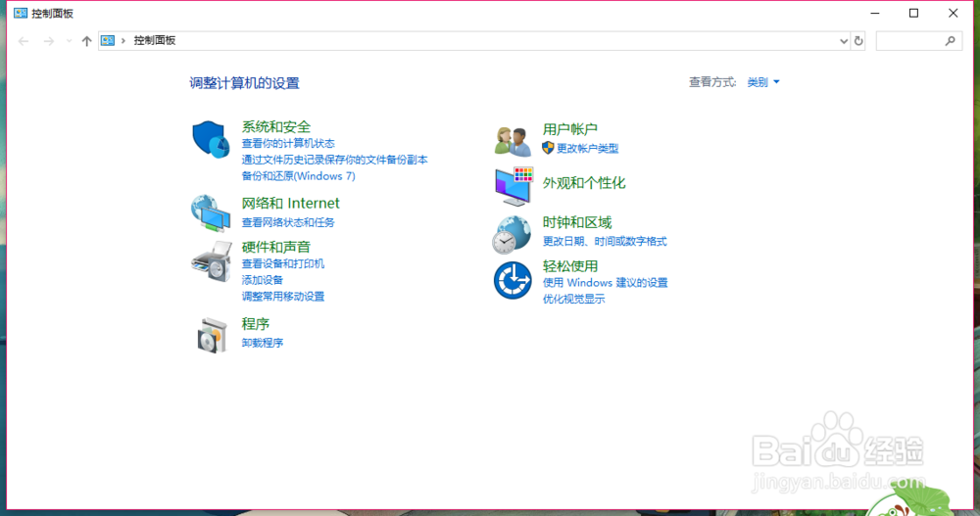Click 查看设备和打印机 link

click(x=283, y=263)
